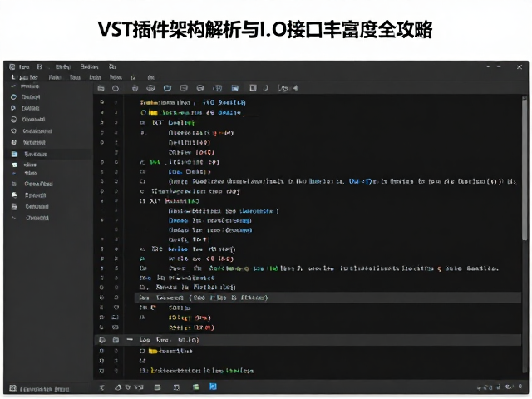The height and width of the screenshot is (399, 532).
Task: Close the editor window with the X button
Action: pyautogui.click(x=520, y=67)
